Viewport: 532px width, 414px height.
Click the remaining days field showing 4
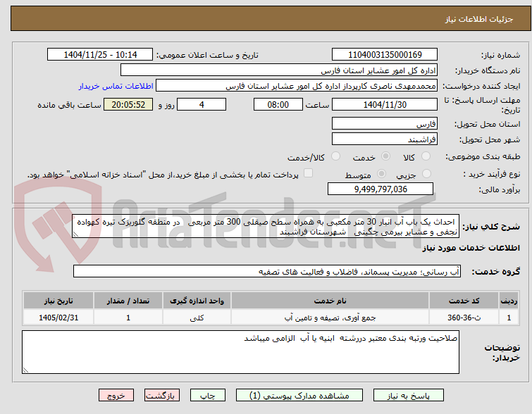click(202, 104)
